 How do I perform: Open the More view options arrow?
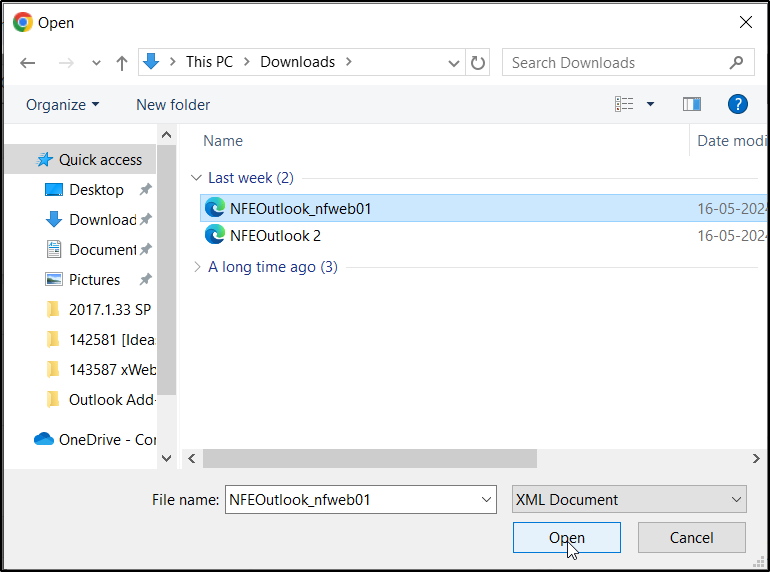[650, 104]
